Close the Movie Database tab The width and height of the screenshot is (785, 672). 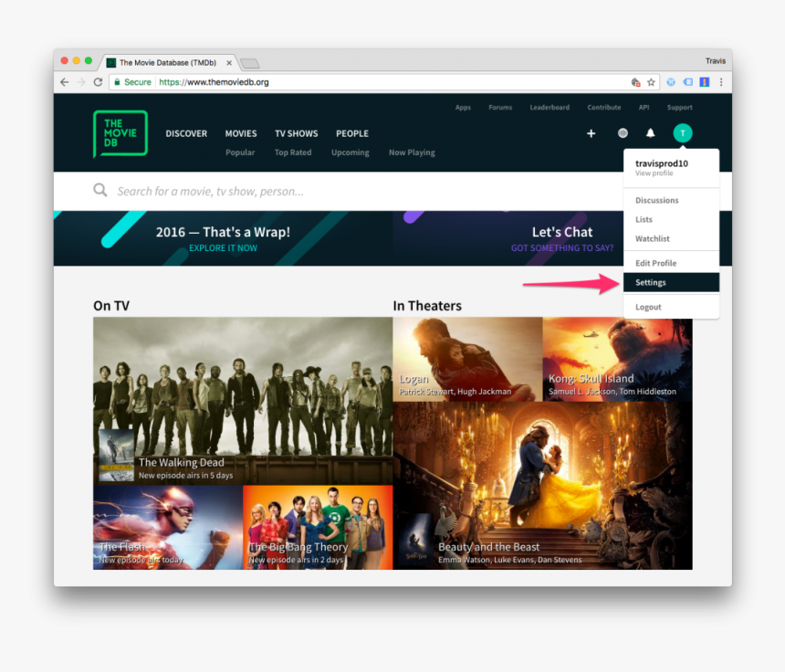pos(229,63)
